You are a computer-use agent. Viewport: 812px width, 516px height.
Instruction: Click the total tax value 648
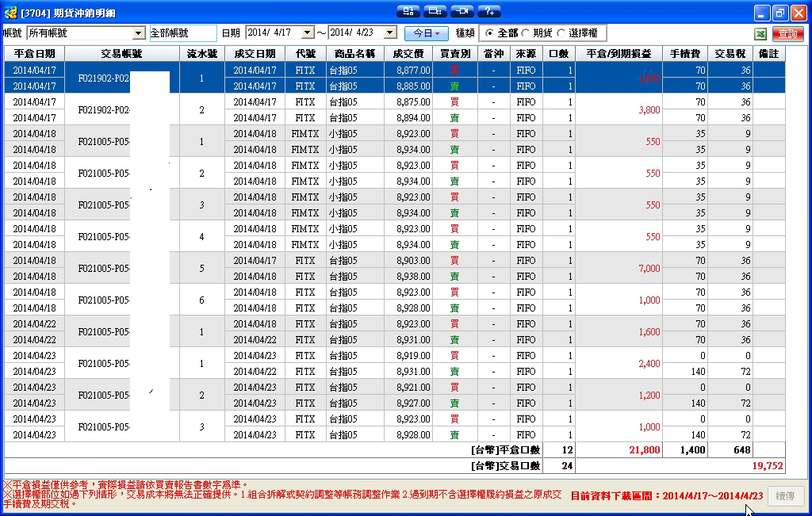point(742,450)
